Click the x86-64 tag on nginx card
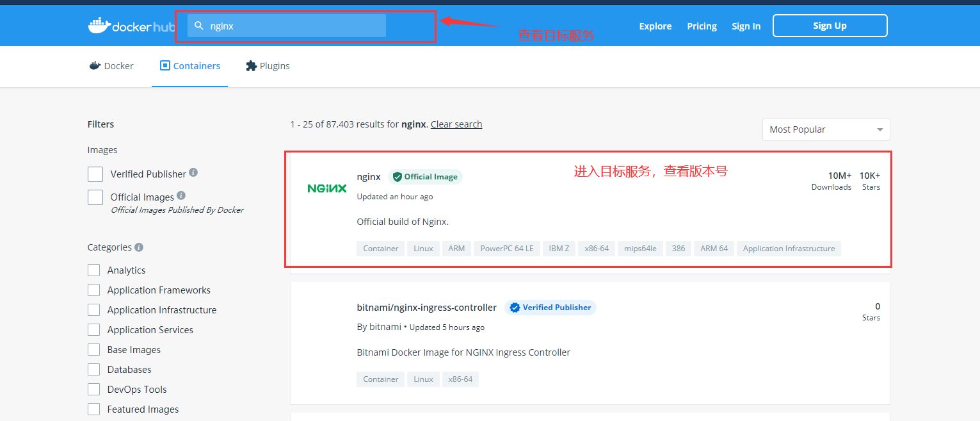Screen dimensions: 980x421 pos(597,249)
